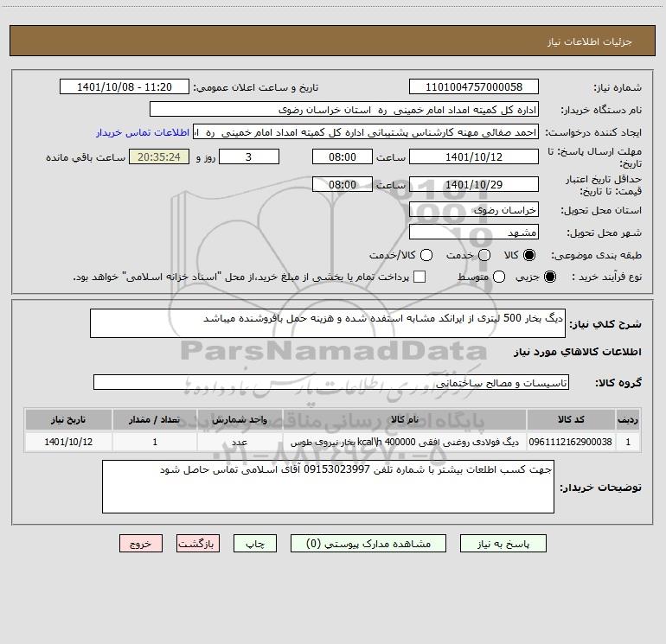Click the unit cell عدد

pyautogui.click(x=240, y=442)
